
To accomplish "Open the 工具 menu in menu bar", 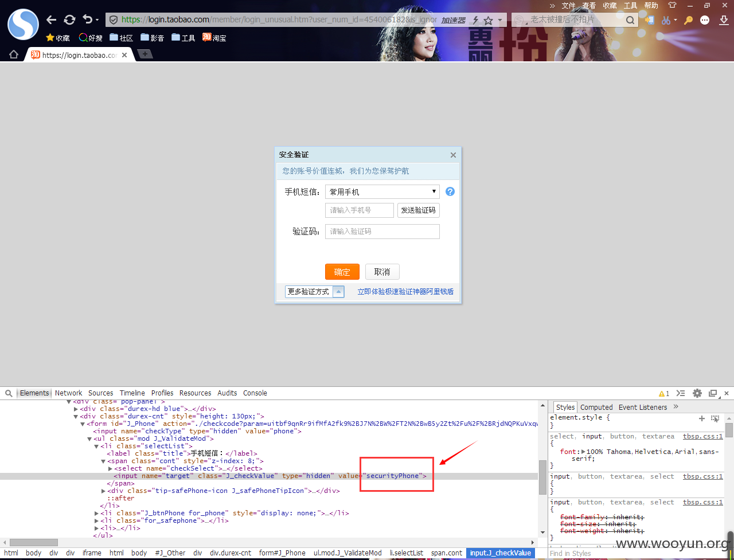I will (x=630, y=5).
